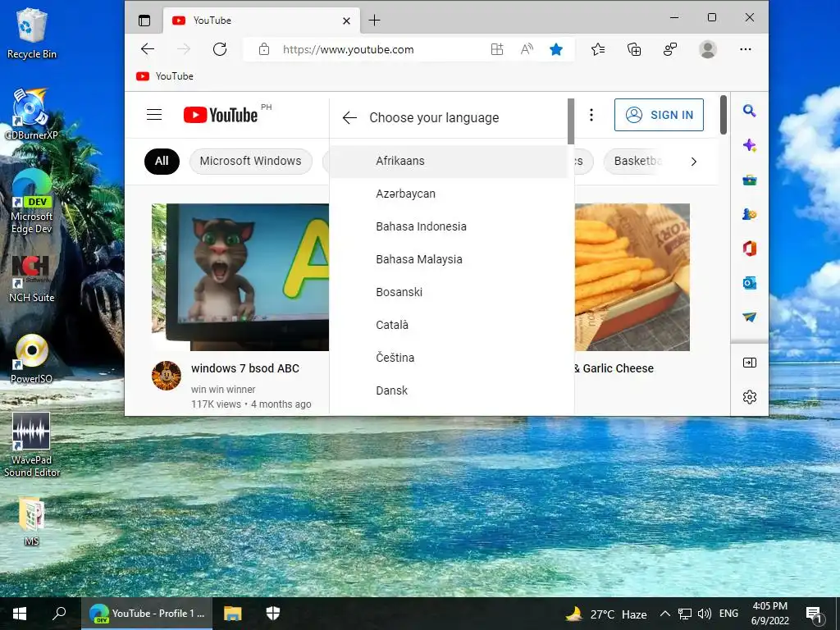840x630 pixels.
Task: Open the browser profile link icon
Action: tap(670, 49)
